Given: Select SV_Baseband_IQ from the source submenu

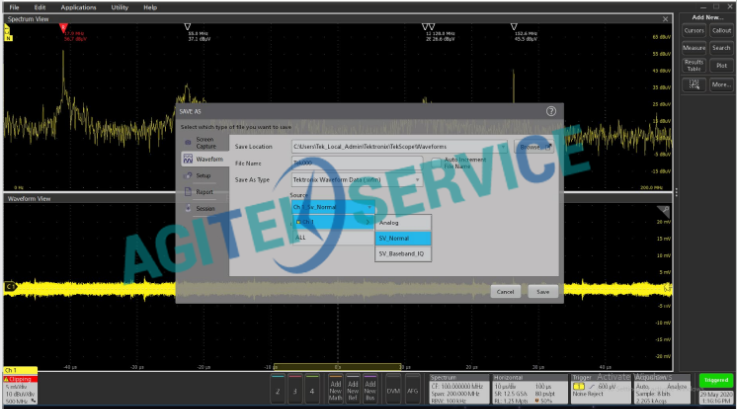Looking at the screenshot, I should pos(403,254).
